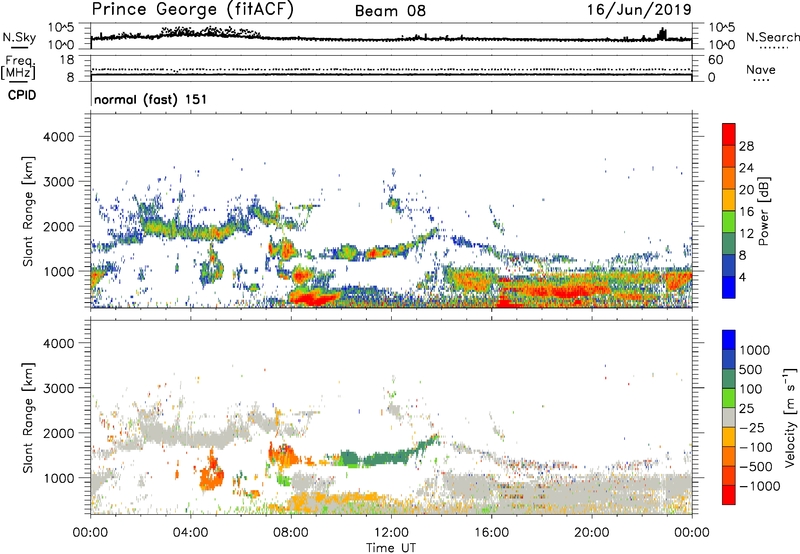Click the Velocity [m s-1] colorbar title

[790, 417]
